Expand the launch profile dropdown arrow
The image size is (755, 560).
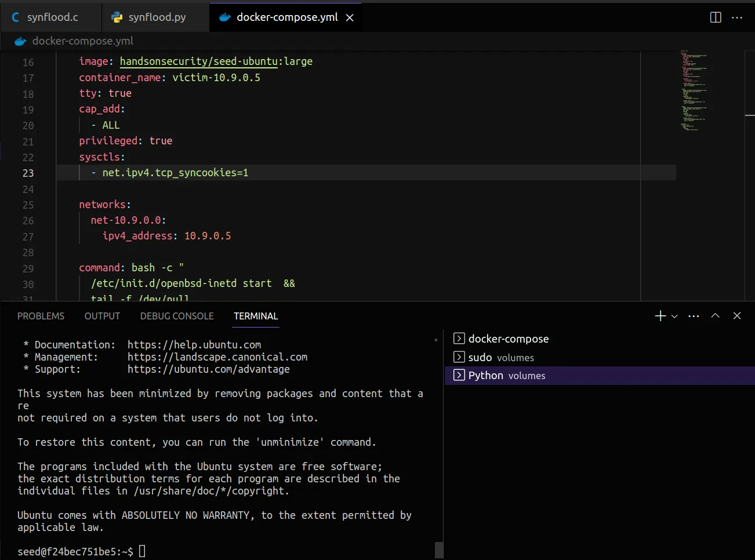674,317
